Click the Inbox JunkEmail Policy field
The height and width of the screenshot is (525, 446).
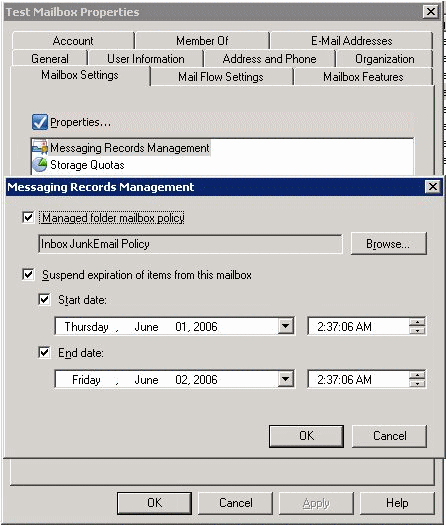tap(190, 244)
